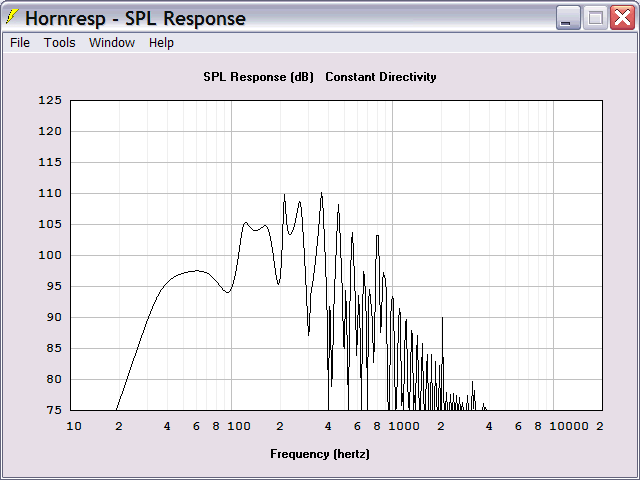Open the Help menu
This screenshot has height=480, width=640.
[x=161, y=42]
